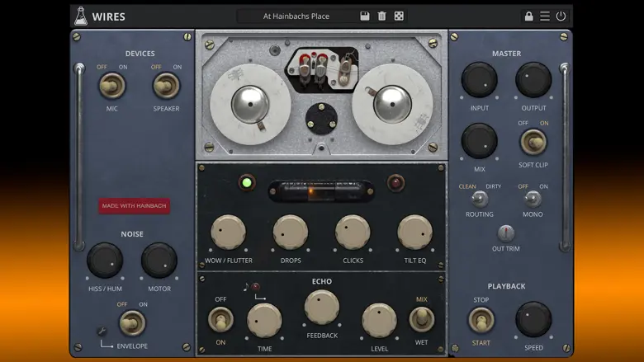The width and height of the screenshot is (644, 362).
Task: Toggle the echo MIX/WET switch
Action: pyautogui.click(x=422, y=318)
